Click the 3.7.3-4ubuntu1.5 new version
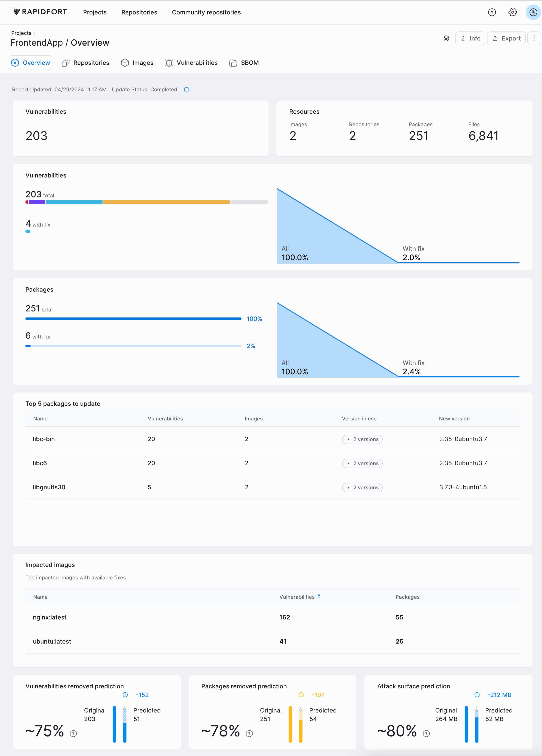 463,487
